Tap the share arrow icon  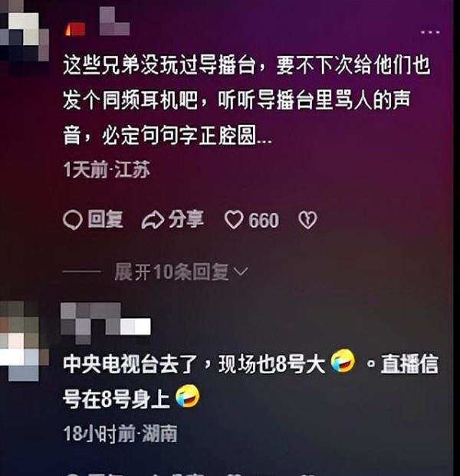[153, 220]
